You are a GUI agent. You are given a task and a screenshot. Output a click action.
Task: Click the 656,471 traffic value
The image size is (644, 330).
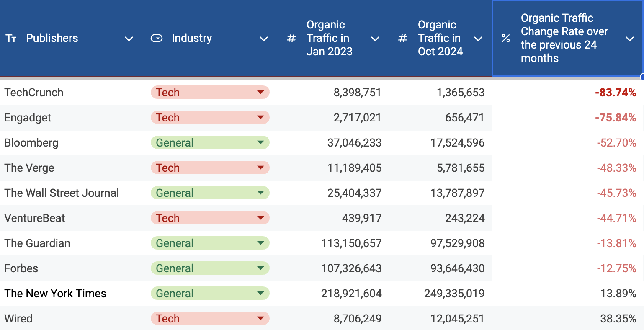[465, 118]
